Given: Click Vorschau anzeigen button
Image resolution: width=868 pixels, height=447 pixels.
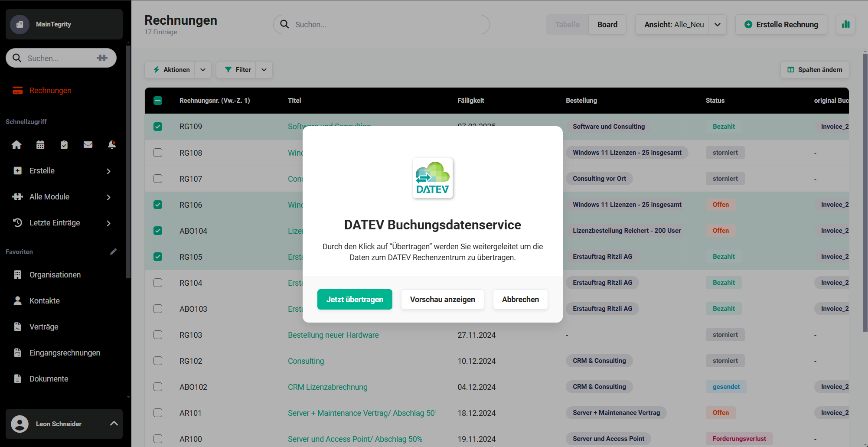Looking at the screenshot, I should tap(443, 300).
